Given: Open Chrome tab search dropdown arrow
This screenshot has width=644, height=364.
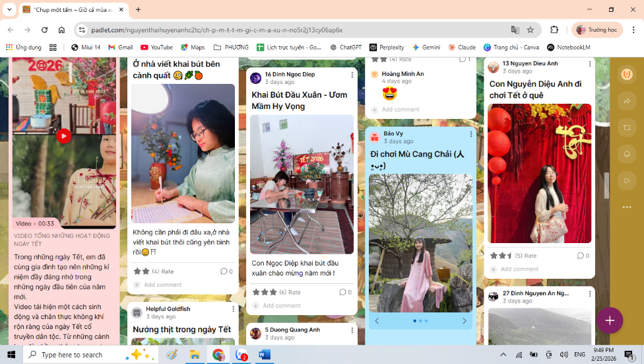Looking at the screenshot, I should pyautogui.click(x=9, y=10).
